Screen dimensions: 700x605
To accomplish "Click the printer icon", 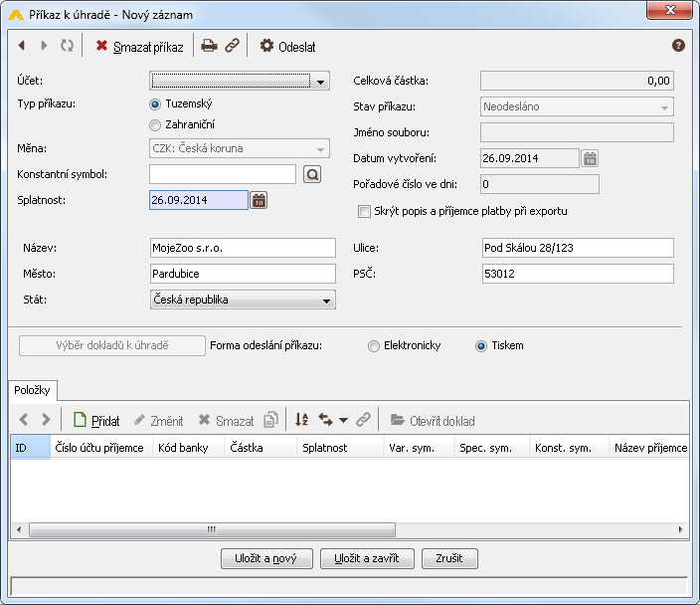I will coord(209,46).
